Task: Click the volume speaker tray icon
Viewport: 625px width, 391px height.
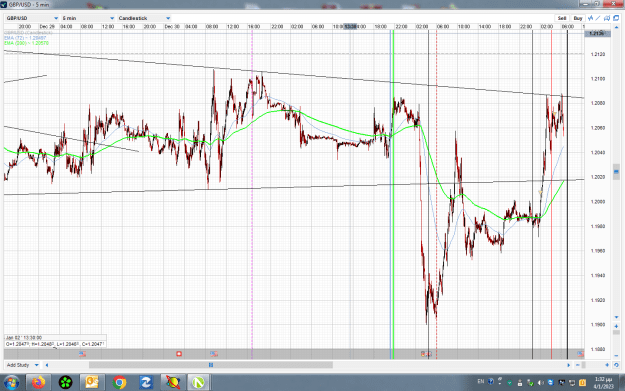Action: point(540,383)
